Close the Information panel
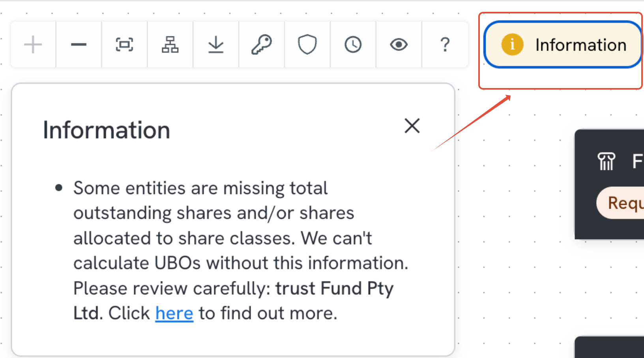 pyautogui.click(x=412, y=126)
